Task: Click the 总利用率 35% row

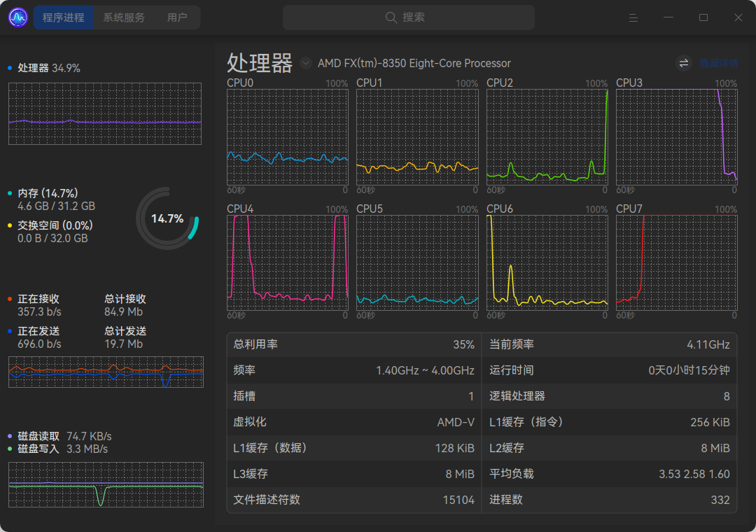Action: tap(354, 344)
